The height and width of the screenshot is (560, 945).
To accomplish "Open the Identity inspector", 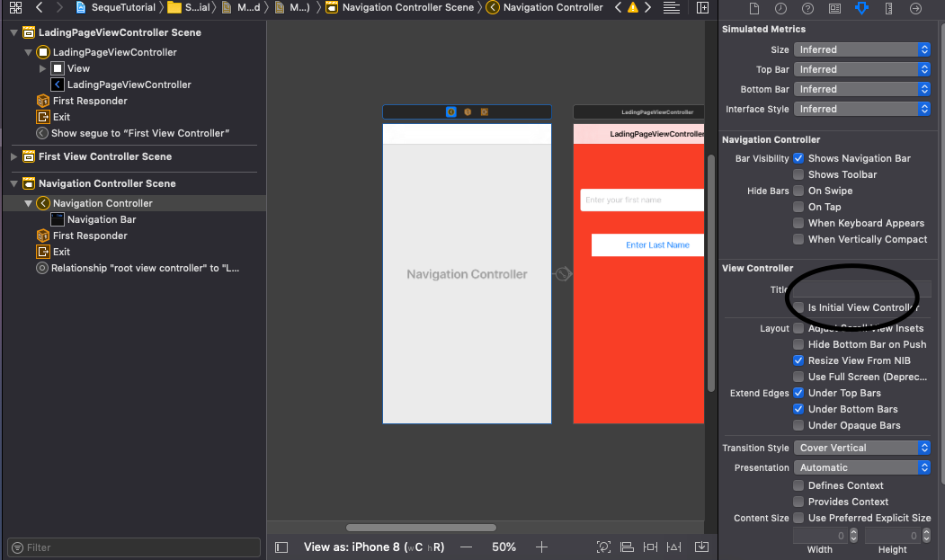I will pyautogui.click(x=834, y=9).
